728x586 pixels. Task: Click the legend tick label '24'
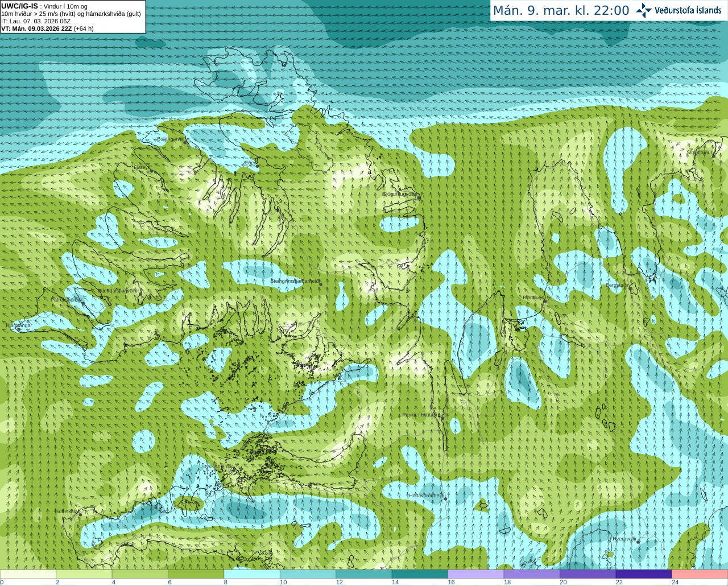coord(675,582)
